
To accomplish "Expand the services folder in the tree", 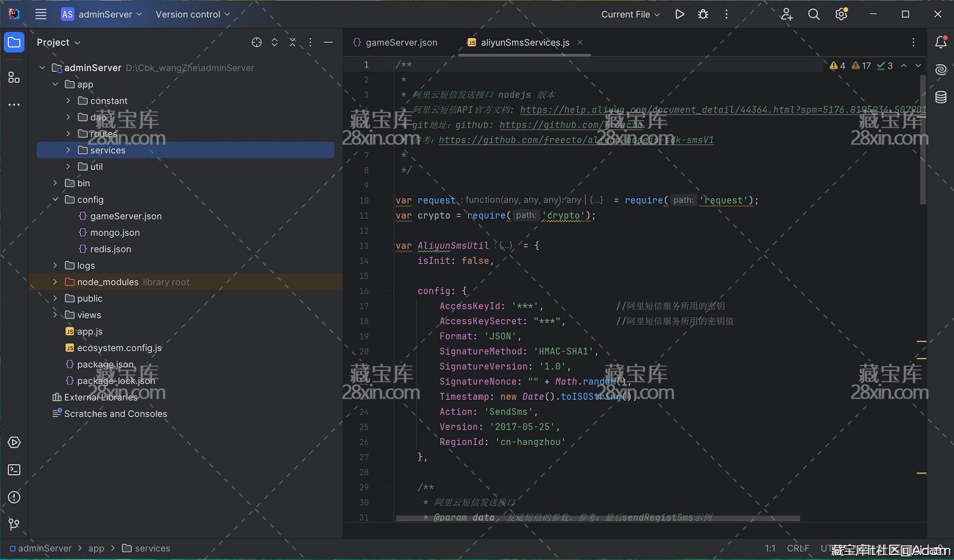I will click(68, 150).
